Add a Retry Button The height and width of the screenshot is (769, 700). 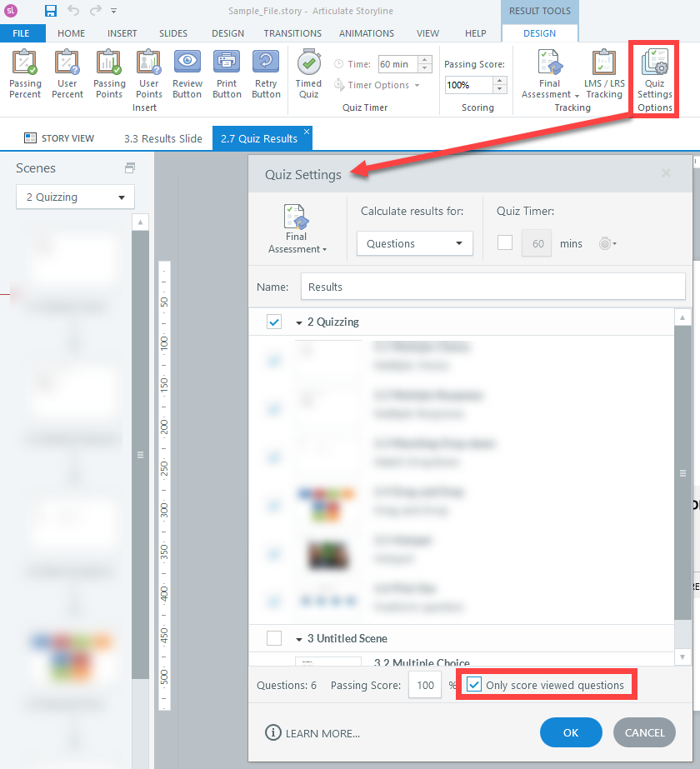266,74
